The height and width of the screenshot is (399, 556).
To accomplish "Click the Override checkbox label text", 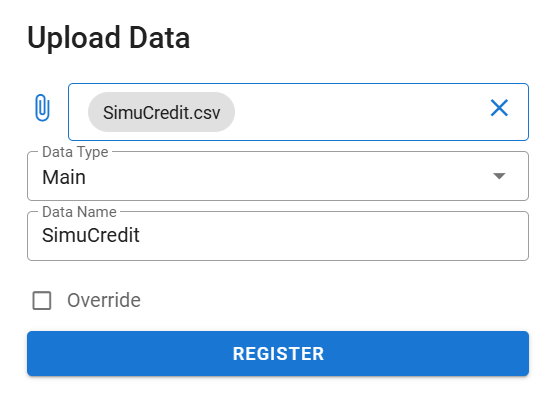I will point(104,300).
